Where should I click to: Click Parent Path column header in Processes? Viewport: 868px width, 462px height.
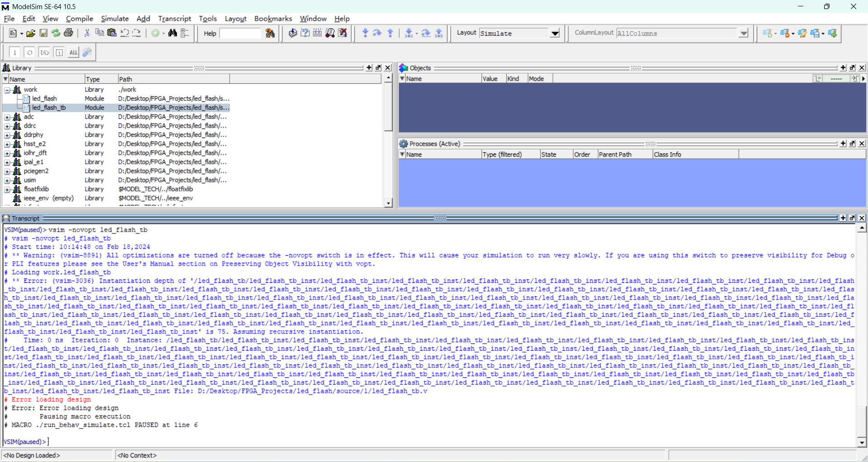pyautogui.click(x=625, y=155)
